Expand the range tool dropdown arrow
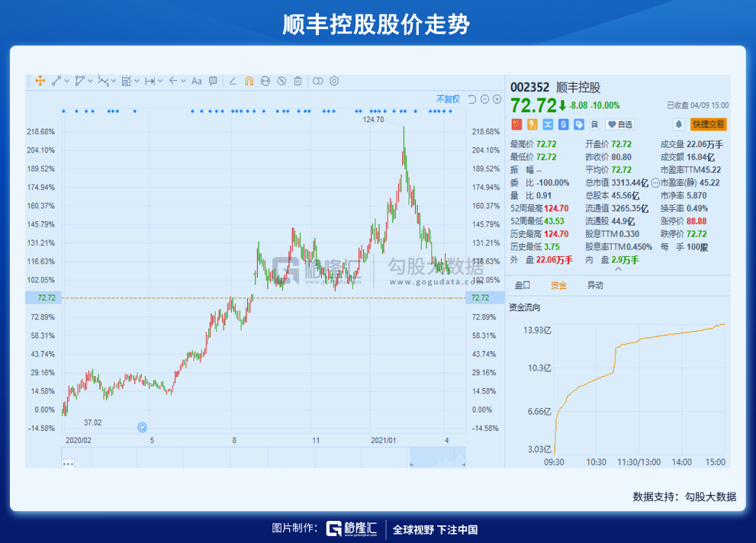Image resolution: width=756 pixels, height=543 pixels. (x=160, y=81)
